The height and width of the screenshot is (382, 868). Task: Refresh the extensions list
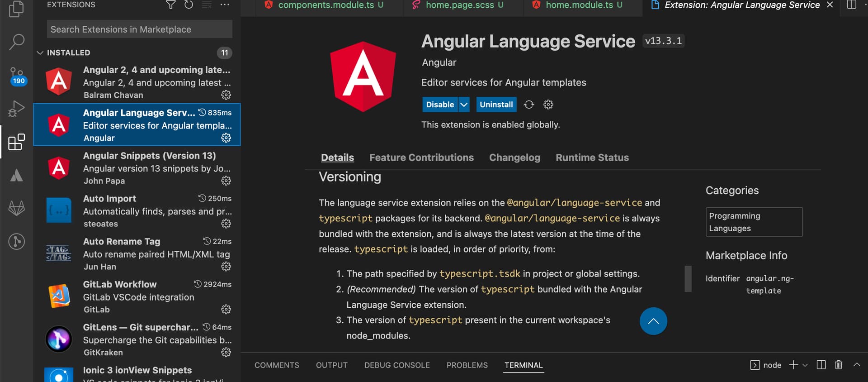[x=189, y=5]
